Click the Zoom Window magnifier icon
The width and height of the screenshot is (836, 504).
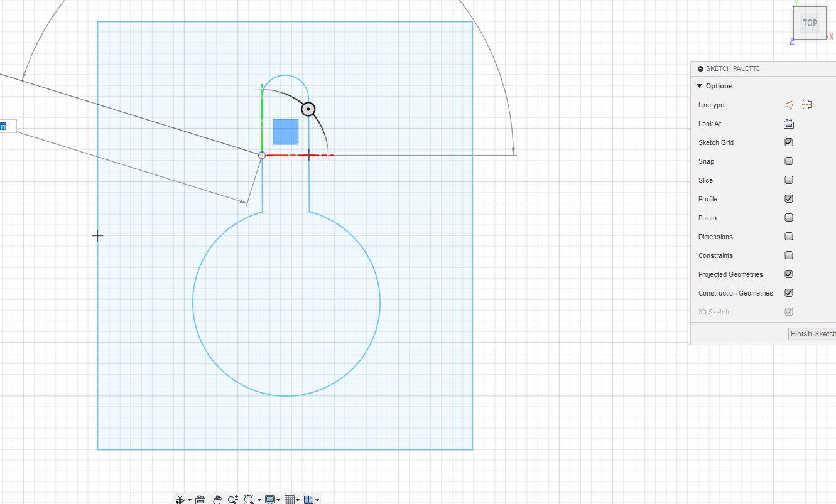(249, 500)
